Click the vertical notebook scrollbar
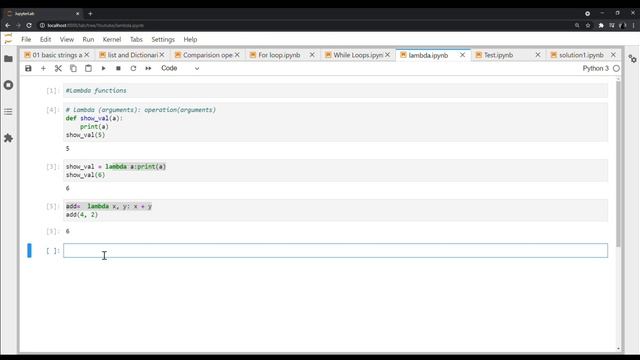Viewport: 640px width, 360px height. (618, 163)
